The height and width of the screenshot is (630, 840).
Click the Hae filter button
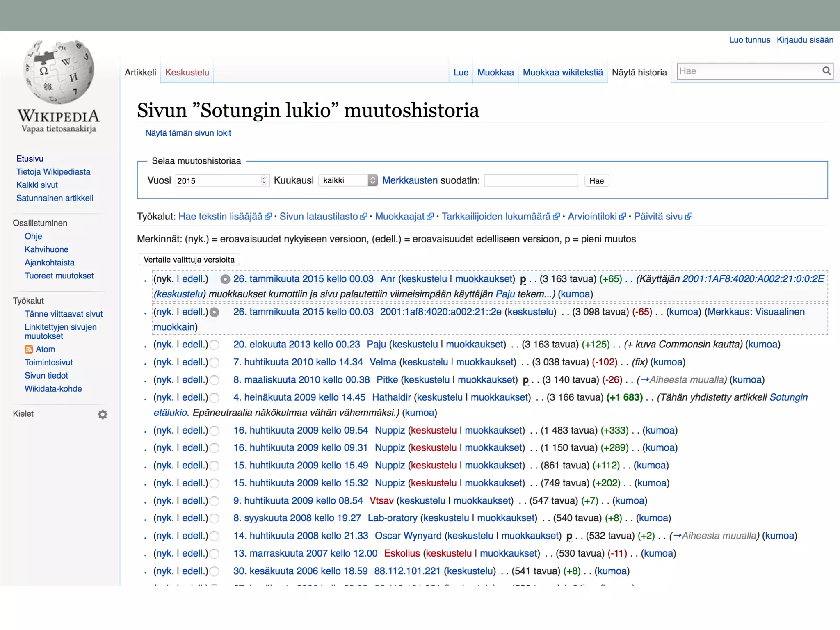pyautogui.click(x=596, y=181)
